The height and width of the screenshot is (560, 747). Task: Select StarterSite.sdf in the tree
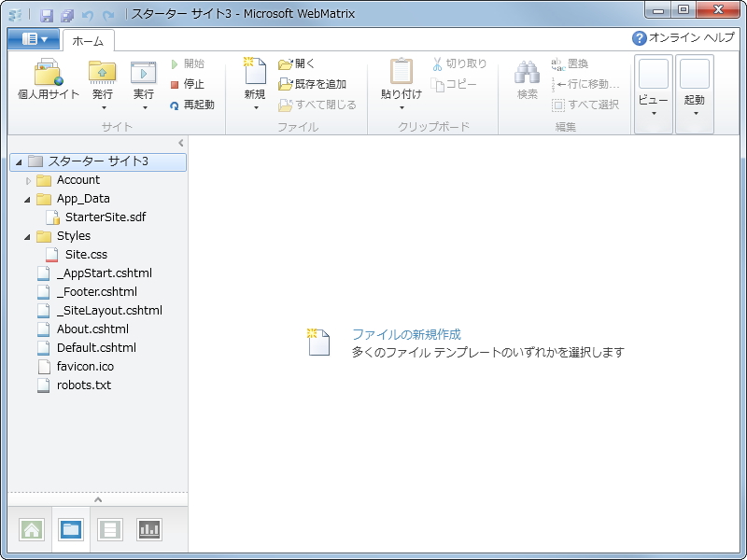tap(106, 217)
